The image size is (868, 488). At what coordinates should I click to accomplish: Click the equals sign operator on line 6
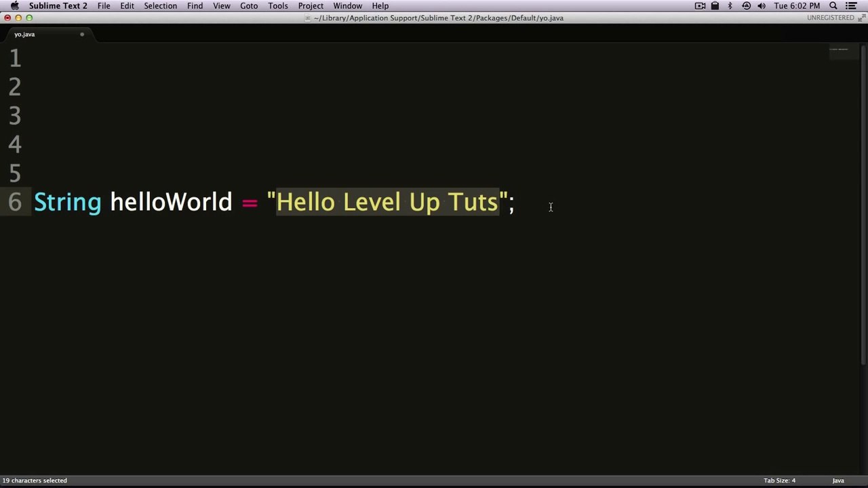click(x=250, y=203)
